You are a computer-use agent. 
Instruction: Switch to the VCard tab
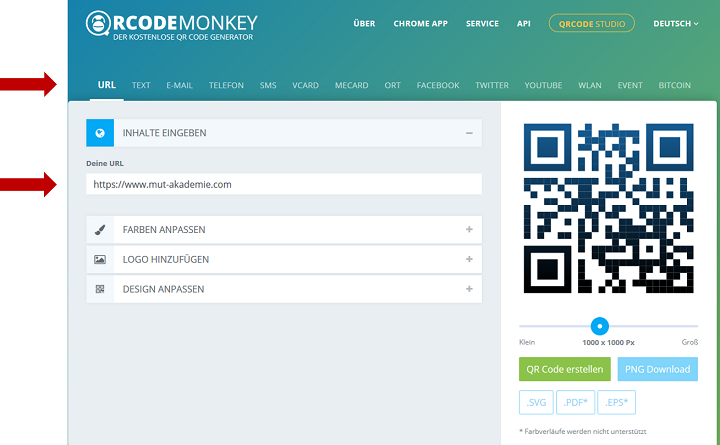tap(305, 85)
